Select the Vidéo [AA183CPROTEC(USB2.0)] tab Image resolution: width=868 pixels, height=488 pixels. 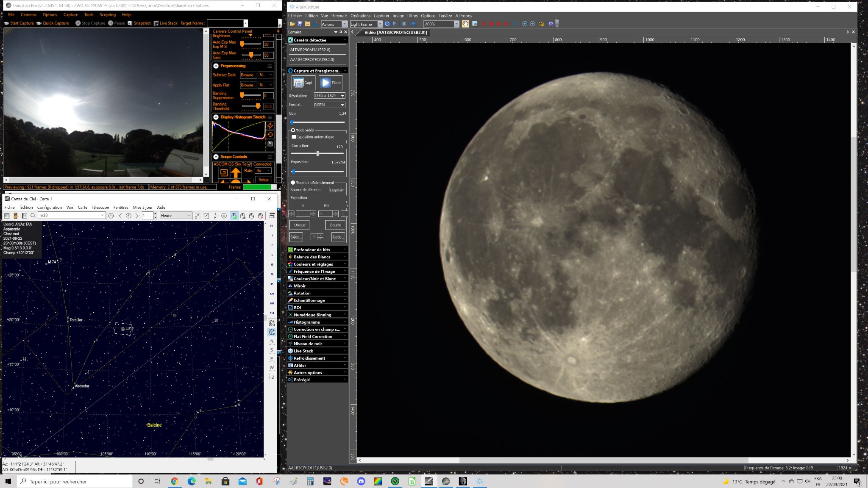click(x=395, y=32)
